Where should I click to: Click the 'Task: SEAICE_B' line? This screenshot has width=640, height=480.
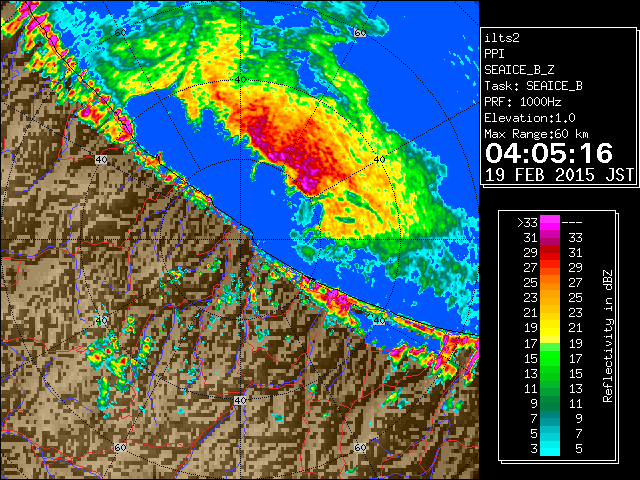(533, 86)
